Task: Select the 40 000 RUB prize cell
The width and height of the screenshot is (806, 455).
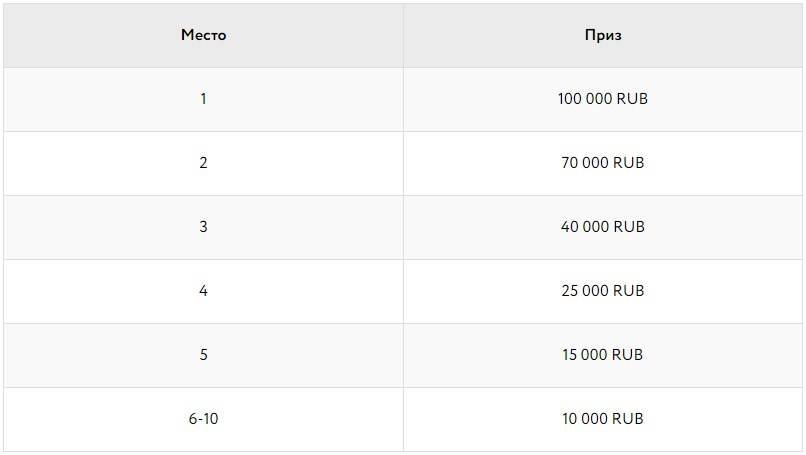Action: 602,227
